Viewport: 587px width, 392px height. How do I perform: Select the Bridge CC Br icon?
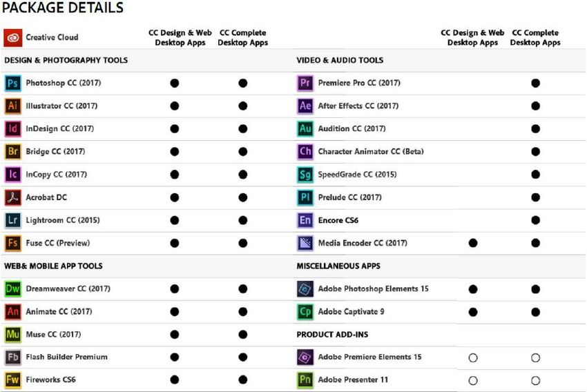(x=12, y=152)
